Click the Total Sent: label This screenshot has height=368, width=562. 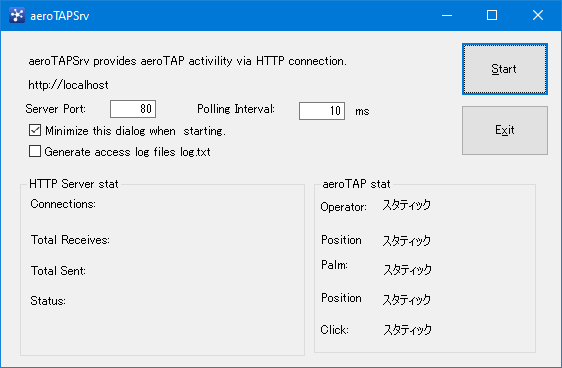[58, 271]
